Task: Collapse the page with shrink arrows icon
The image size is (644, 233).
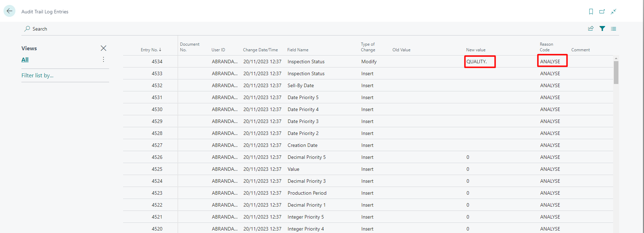Action: [613, 12]
